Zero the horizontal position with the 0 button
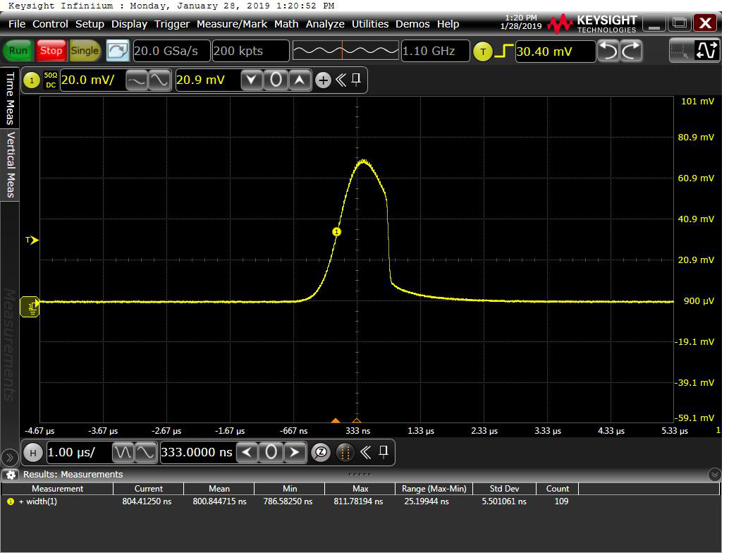This screenshot has height=560, width=729. (271, 452)
